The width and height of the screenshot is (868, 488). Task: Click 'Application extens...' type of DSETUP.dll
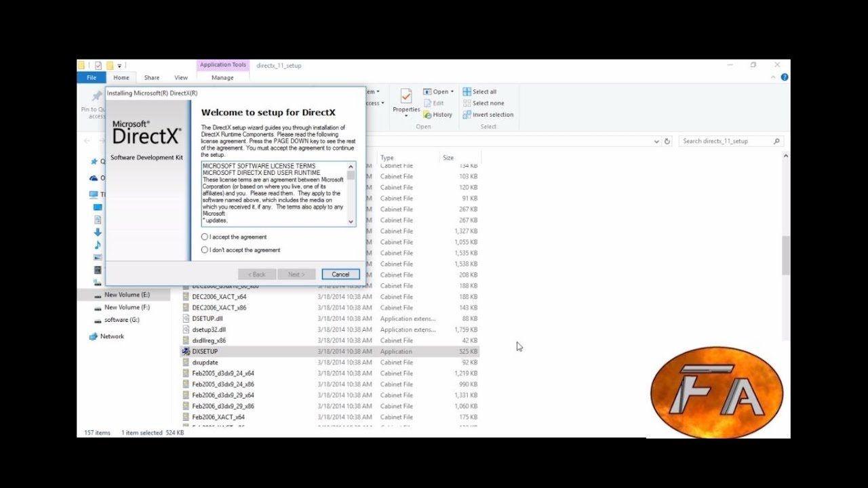point(408,319)
